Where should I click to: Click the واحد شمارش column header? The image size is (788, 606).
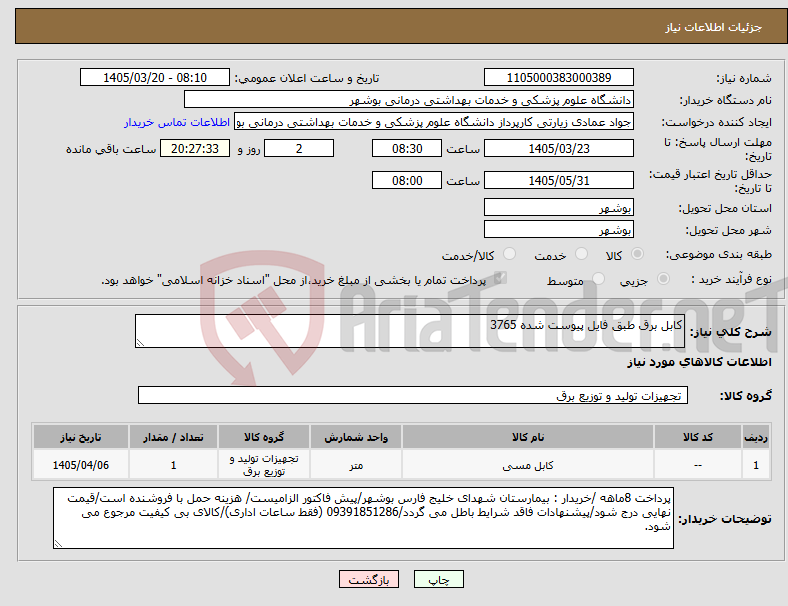(x=356, y=437)
